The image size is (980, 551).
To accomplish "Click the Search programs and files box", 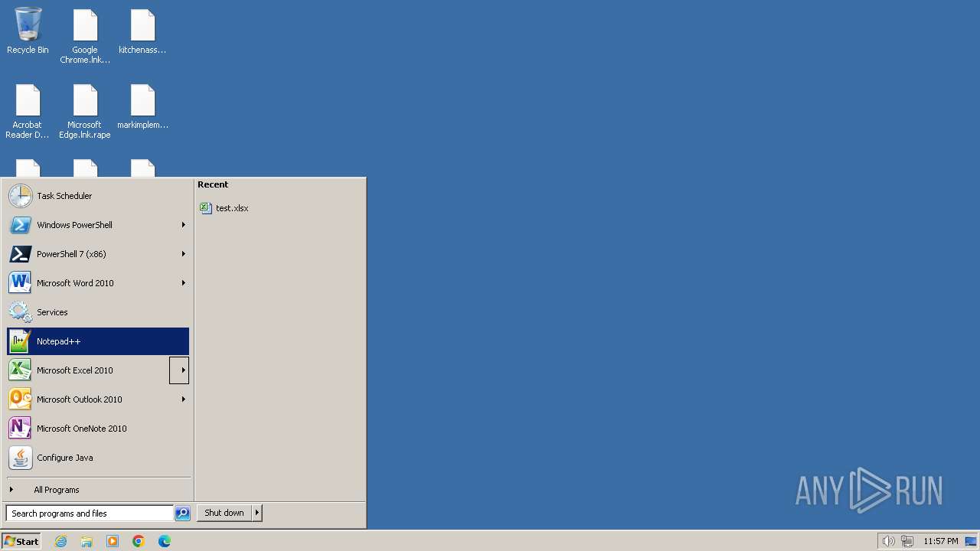I will [x=90, y=514].
